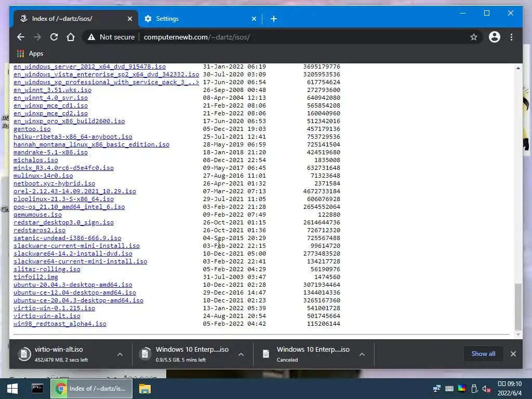
Task: Download win98_redtoast_alpha4.iso
Action: [x=60, y=324]
